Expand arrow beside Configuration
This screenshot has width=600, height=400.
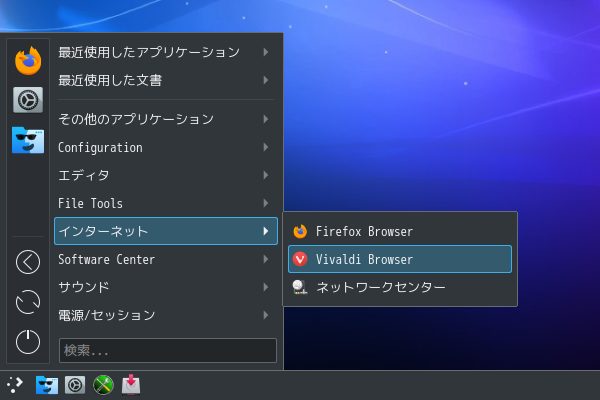(x=266, y=147)
